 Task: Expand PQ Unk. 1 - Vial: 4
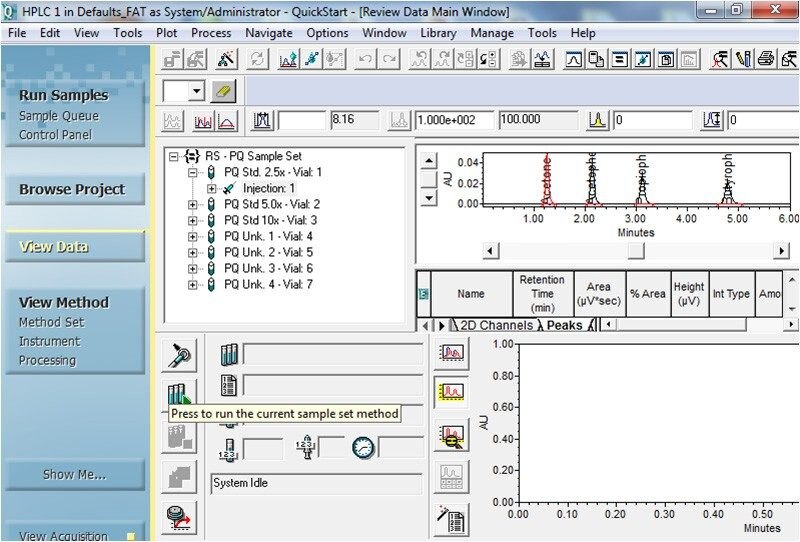pyautogui.click(x=192, y=237)
